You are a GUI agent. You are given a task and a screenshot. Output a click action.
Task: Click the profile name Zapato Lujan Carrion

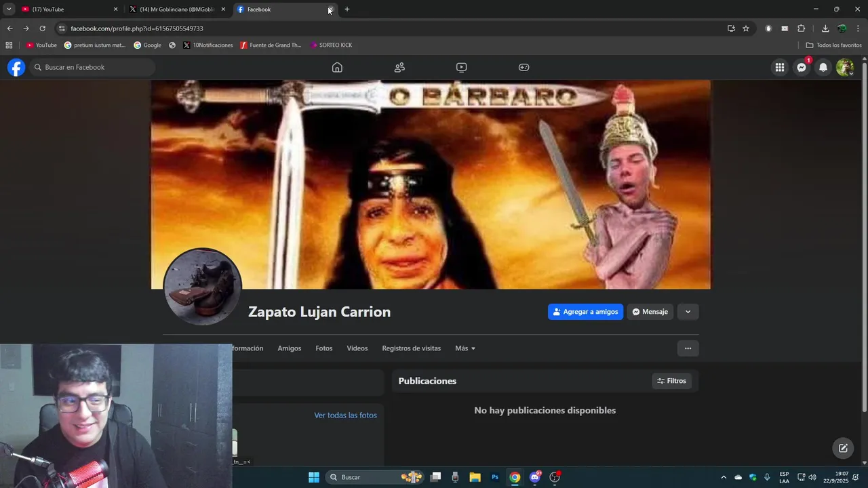[x=319, y=312]
